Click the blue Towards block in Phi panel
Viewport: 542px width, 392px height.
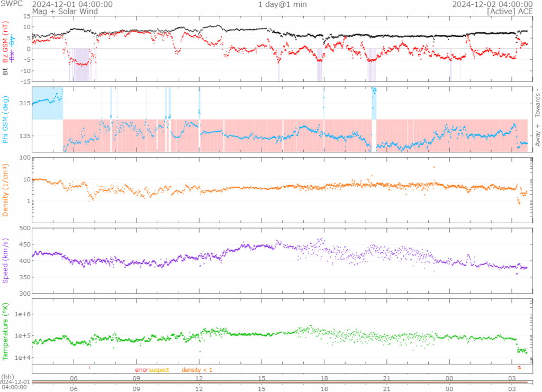click(47, 103)
